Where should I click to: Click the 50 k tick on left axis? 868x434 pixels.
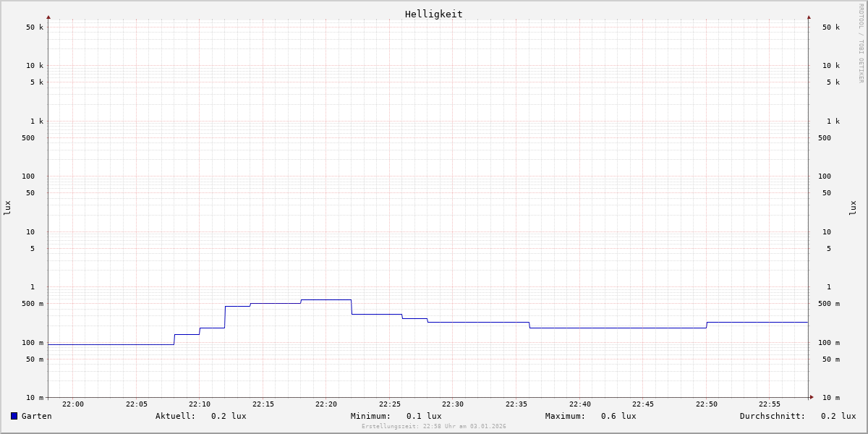[x=35, y=27]
